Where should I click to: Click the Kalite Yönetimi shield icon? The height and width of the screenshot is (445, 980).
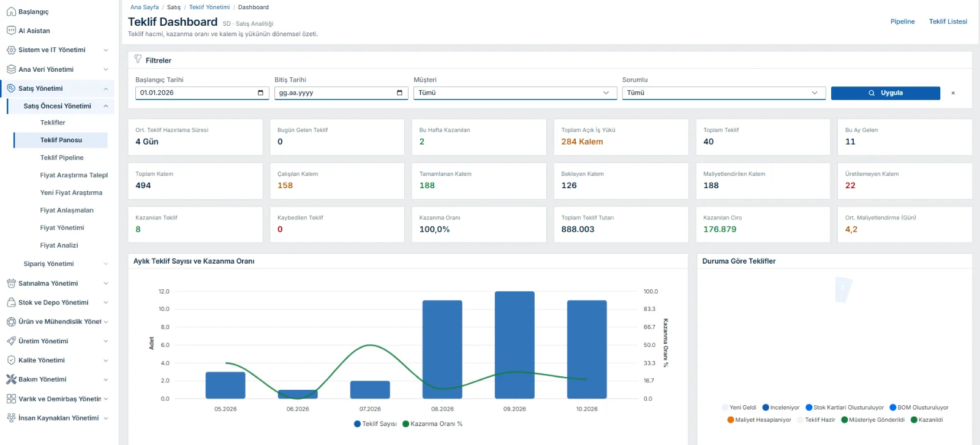[11, 360]
